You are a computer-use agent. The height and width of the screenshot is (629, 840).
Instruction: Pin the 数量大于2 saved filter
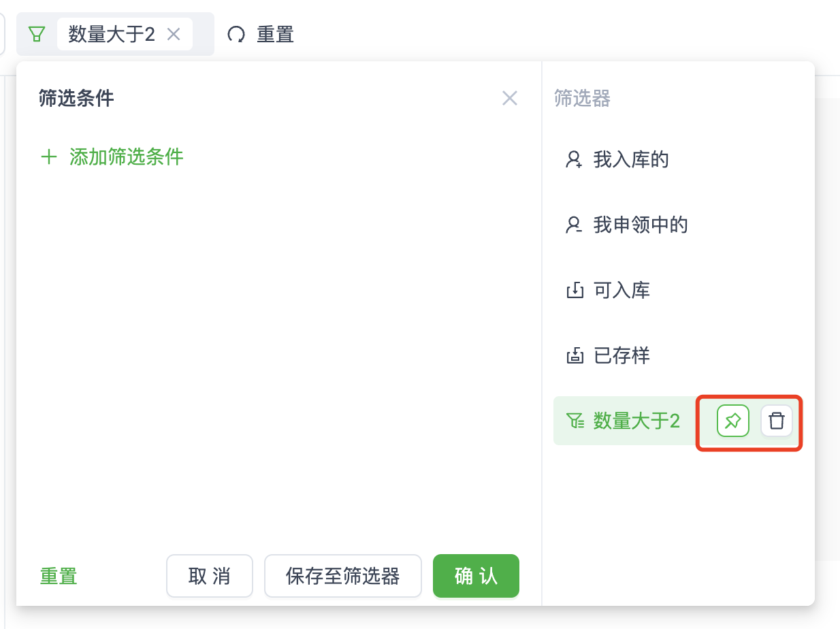pyautogui.click(x=732, y=421)
